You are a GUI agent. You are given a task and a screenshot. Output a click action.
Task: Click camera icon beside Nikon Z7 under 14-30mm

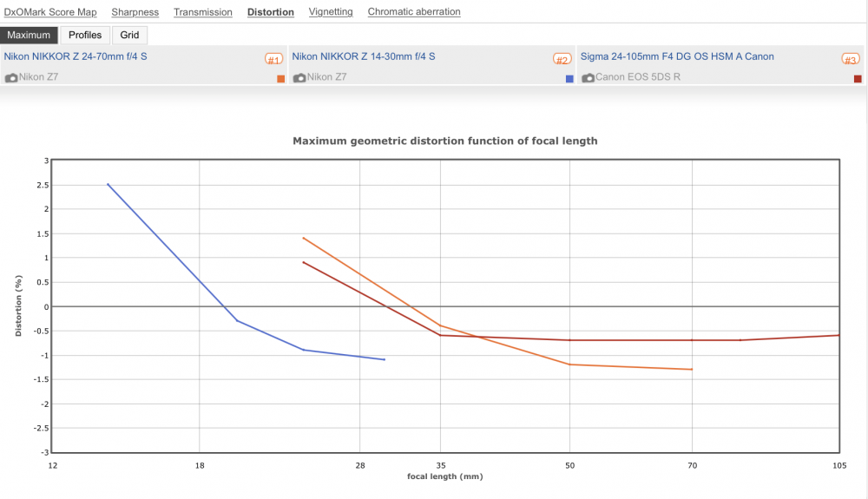(x=299, y=77)
